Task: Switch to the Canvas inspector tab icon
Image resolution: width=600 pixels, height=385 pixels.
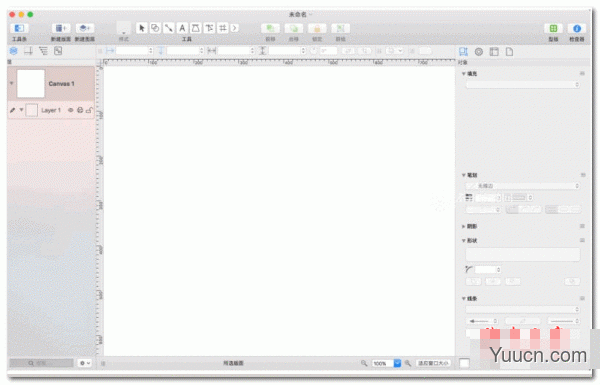Action: tap(494, 52)
